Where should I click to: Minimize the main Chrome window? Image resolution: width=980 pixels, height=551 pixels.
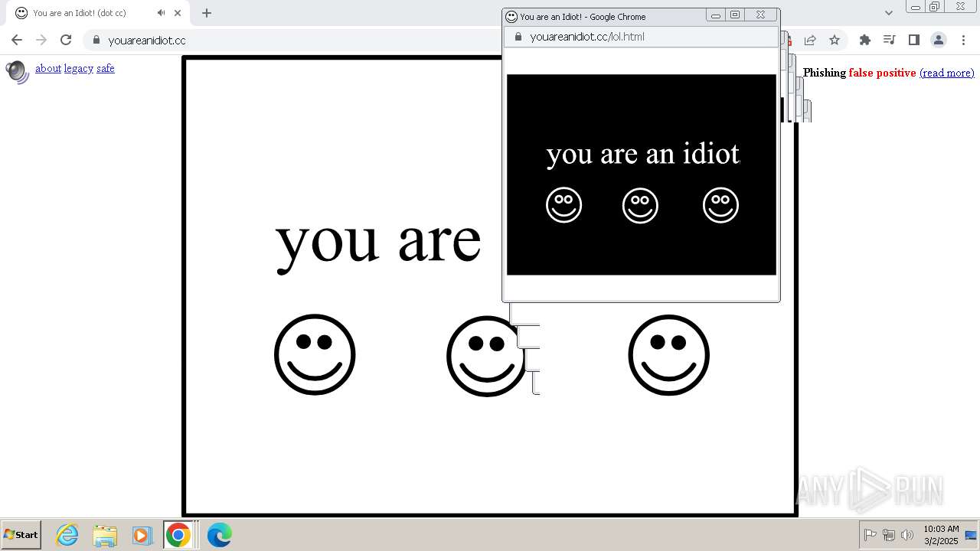pyautogui.click(x=916, y=7)
